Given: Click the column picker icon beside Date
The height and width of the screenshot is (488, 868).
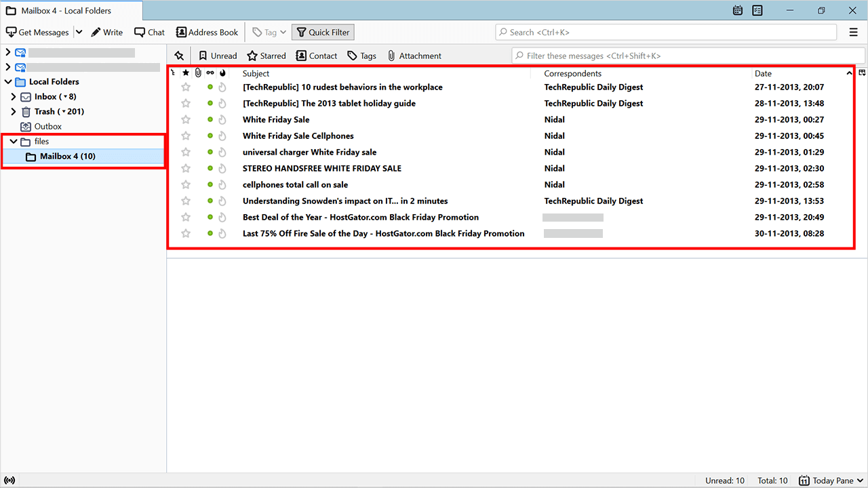Looking at the screenshot, I should point(862,73).
